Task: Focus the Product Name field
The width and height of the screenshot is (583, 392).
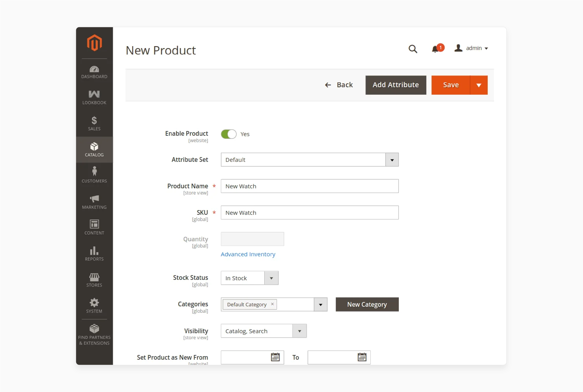Action: click(310, 186)
